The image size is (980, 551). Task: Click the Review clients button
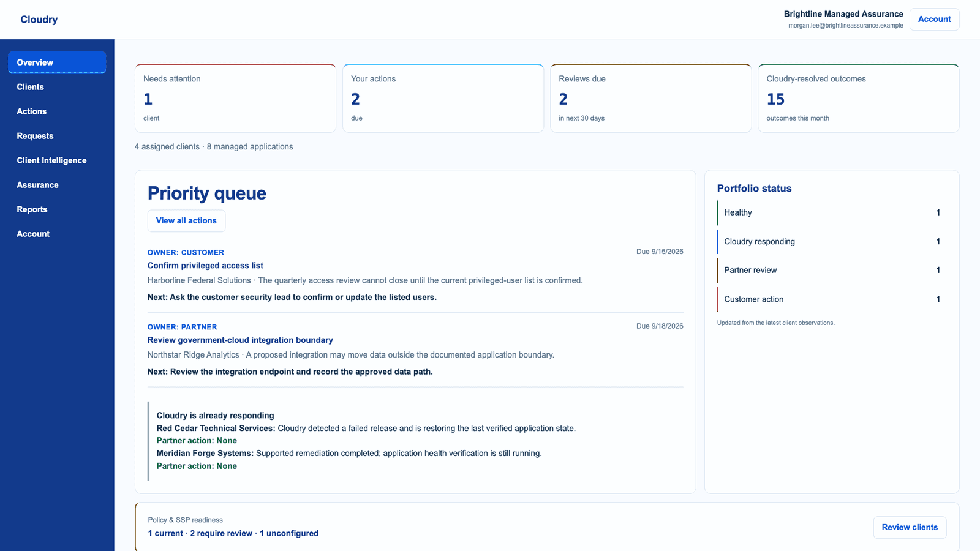[910, 527]
